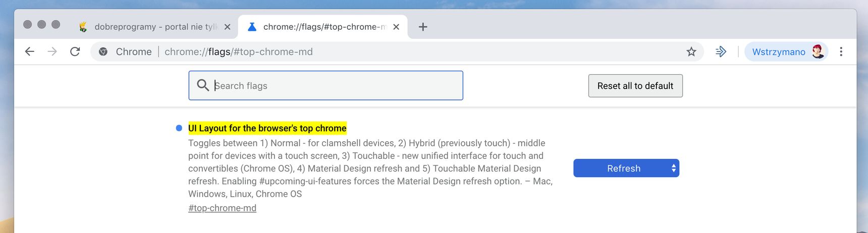
Task: Focus the Search flags input field
Action: [326, 85]
